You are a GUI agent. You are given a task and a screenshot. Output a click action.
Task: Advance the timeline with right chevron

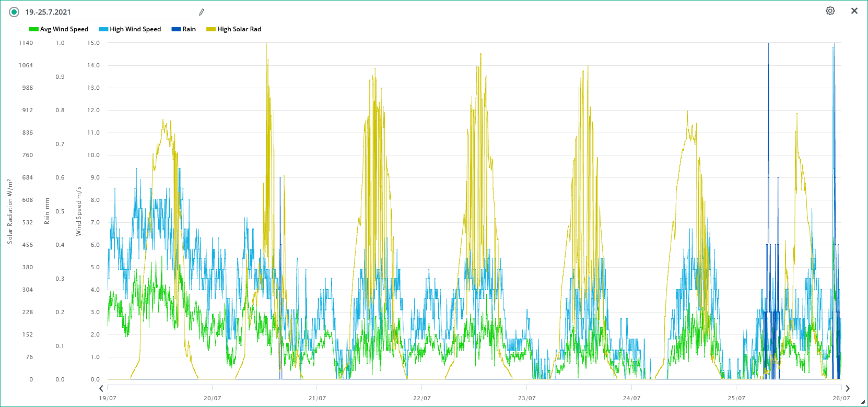(847, 388)
